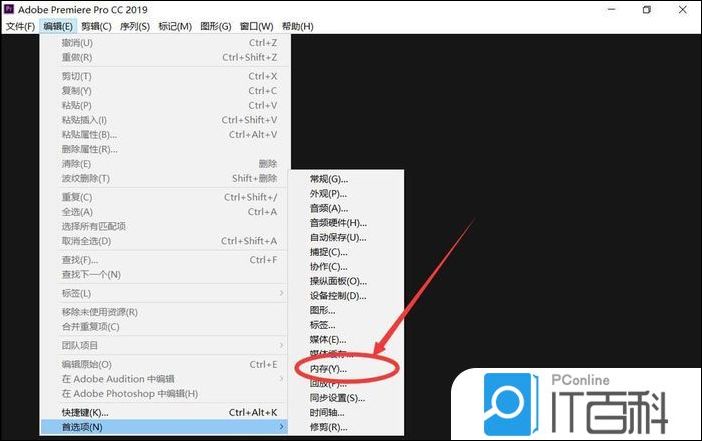Expand the 团队项目 submenu
Screen dimensions: 702x441
(x=164, y=346)
